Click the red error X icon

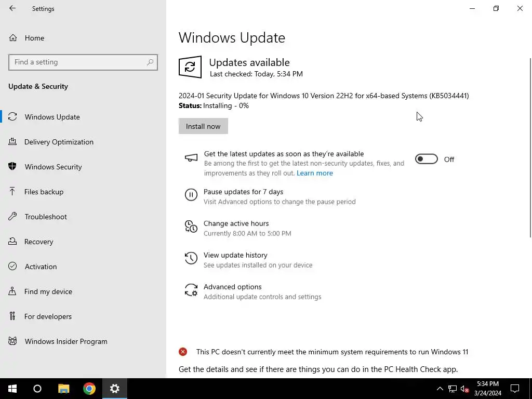point(183,352)
